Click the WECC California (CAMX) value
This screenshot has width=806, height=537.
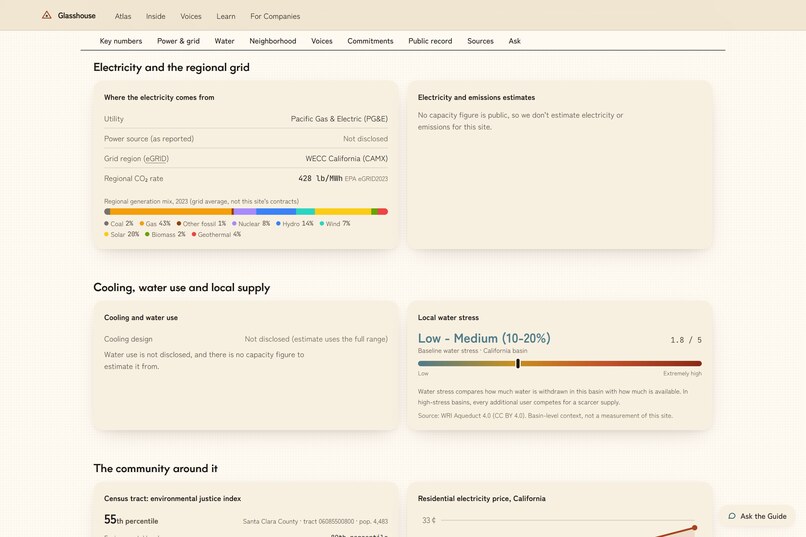point(346,159)
